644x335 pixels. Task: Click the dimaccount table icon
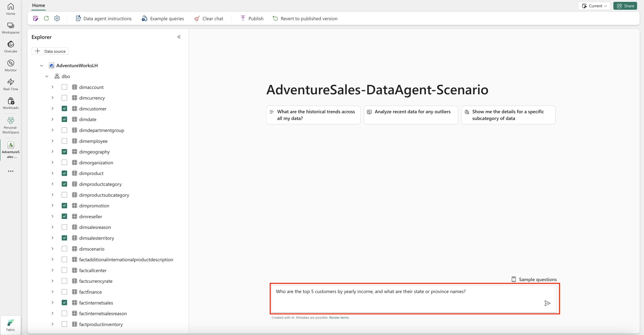(75, 87)
